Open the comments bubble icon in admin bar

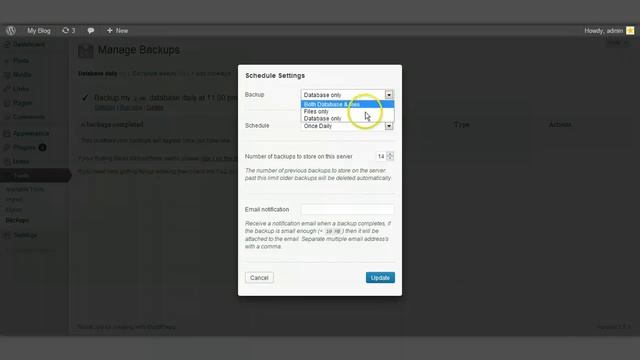(91, 31)
